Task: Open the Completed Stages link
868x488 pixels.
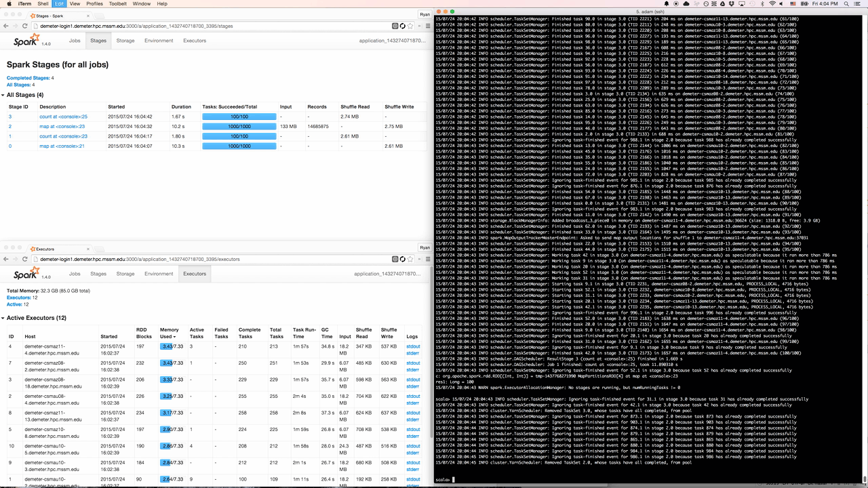Action: click(x=29, y=78)
